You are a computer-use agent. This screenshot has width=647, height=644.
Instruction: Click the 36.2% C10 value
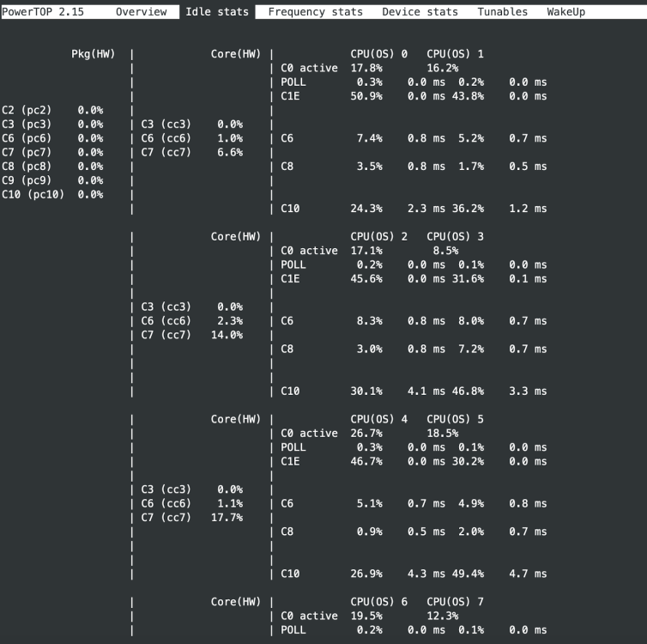(x=468, y=208)
